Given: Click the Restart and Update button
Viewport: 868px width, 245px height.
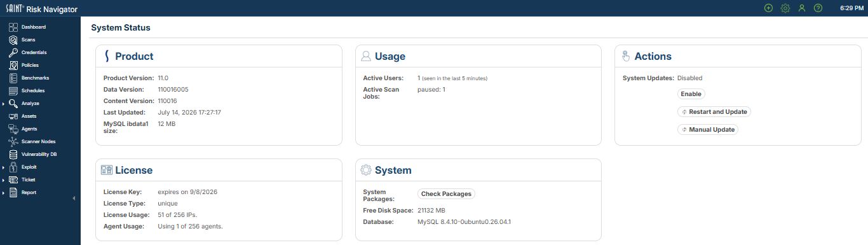Looking at the screenshot, I should click(714, 112).
